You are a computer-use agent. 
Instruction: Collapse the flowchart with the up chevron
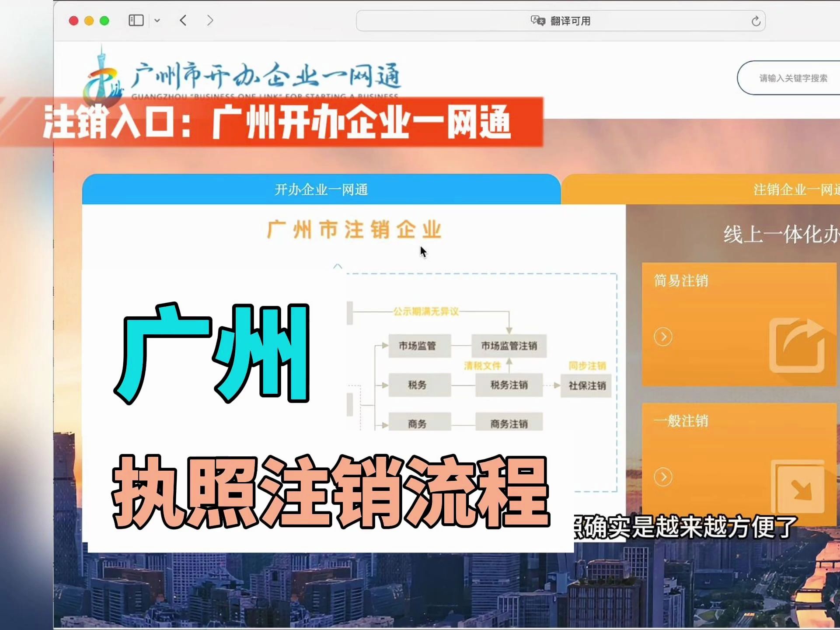338,266
